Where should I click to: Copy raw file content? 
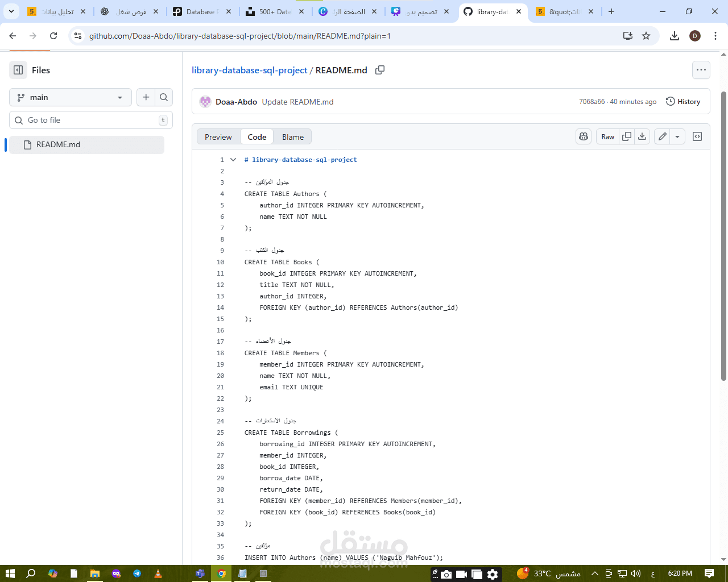click(x=627, y=136)
